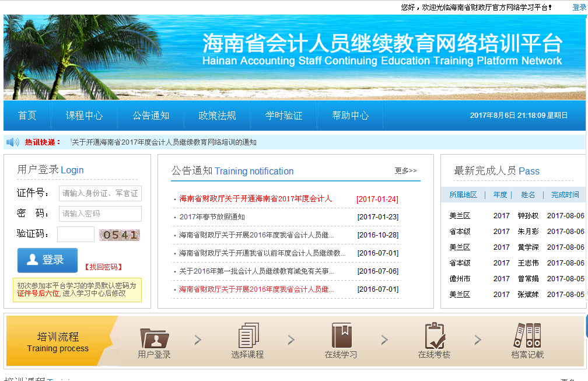Screen dimensions: 588x381
Task: Click the speaker icon beside 热讯快递
Action: pos(13,142)
